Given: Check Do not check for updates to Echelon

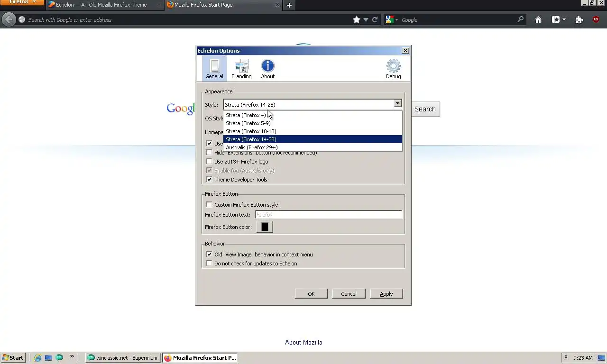Looking at the screenshot, I should [209, 264].
